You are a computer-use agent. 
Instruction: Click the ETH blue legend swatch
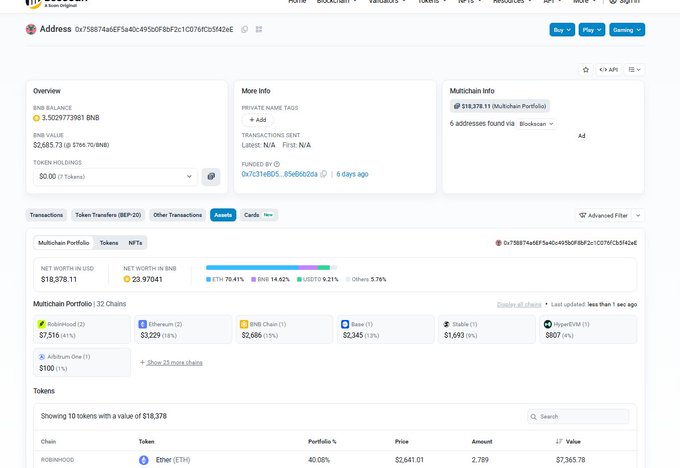click(208, 279)
